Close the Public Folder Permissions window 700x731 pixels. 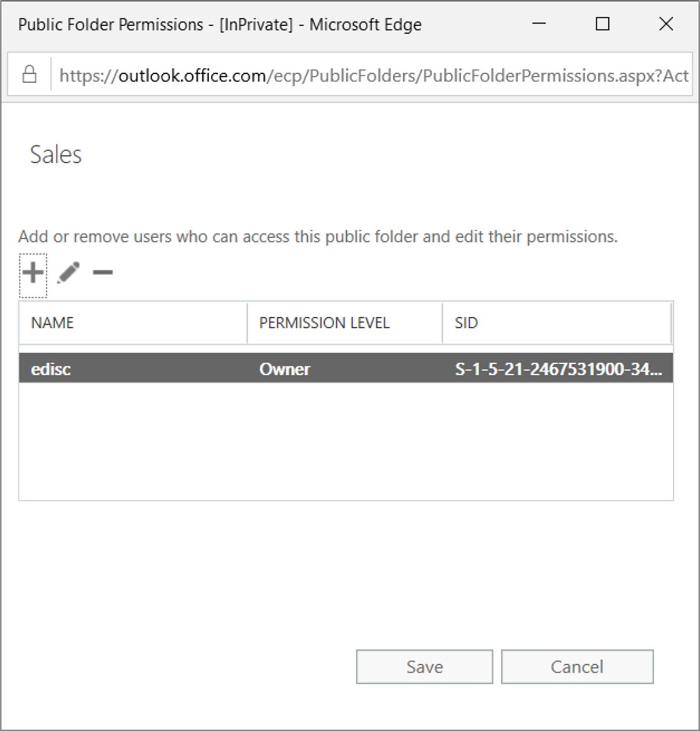[x=666, y=24]
